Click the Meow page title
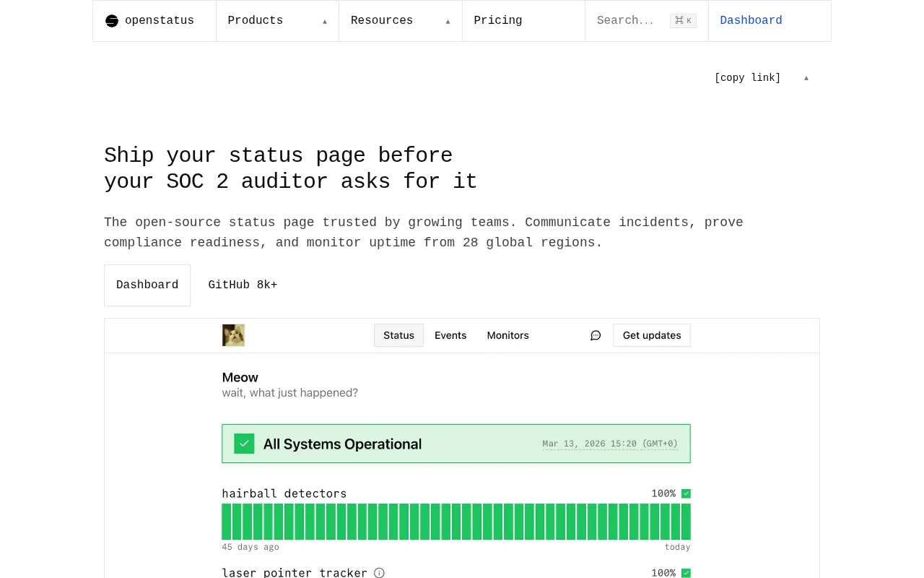Viewport: 924px width, 578px height. tap(240, 377)
